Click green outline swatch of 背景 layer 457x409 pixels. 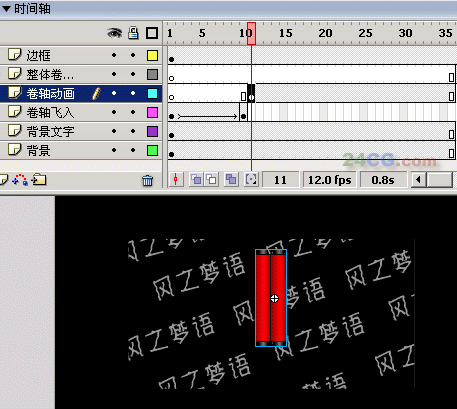click(x=152, y=150)
